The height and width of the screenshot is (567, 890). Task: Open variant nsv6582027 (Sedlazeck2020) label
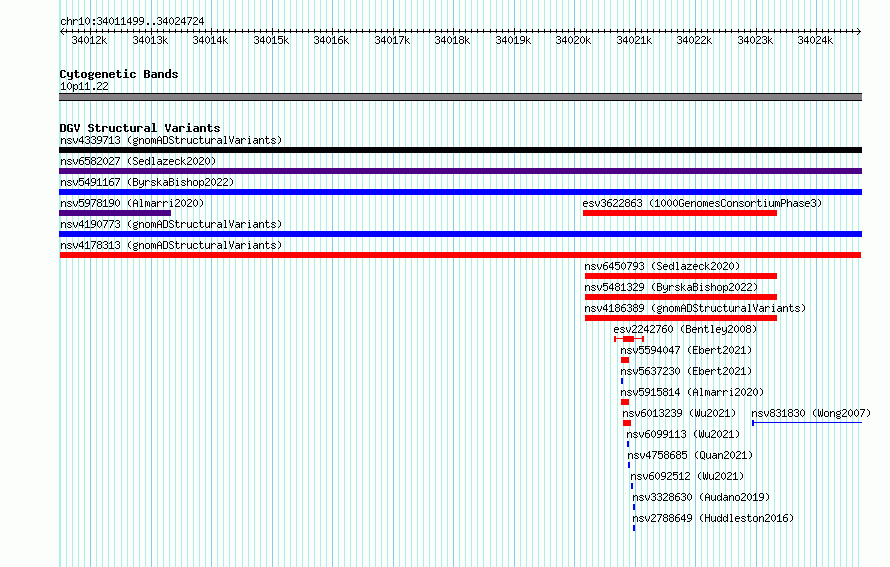click(x=138, y=161)
